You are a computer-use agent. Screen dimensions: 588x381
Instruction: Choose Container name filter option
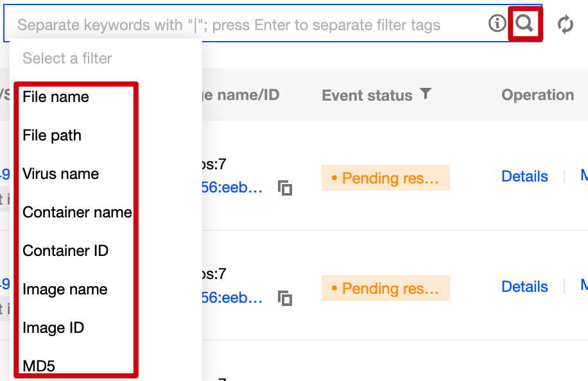77,212
